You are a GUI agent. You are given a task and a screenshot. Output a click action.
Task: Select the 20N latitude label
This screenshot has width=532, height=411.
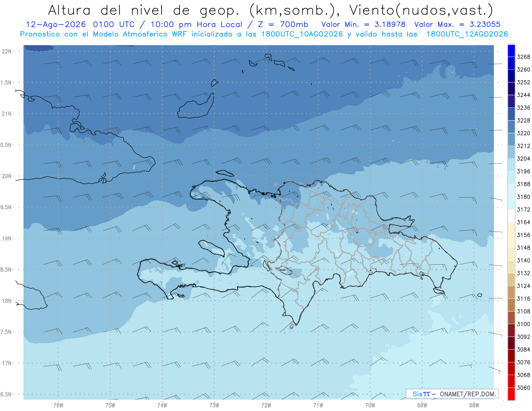tap(7, 176)
